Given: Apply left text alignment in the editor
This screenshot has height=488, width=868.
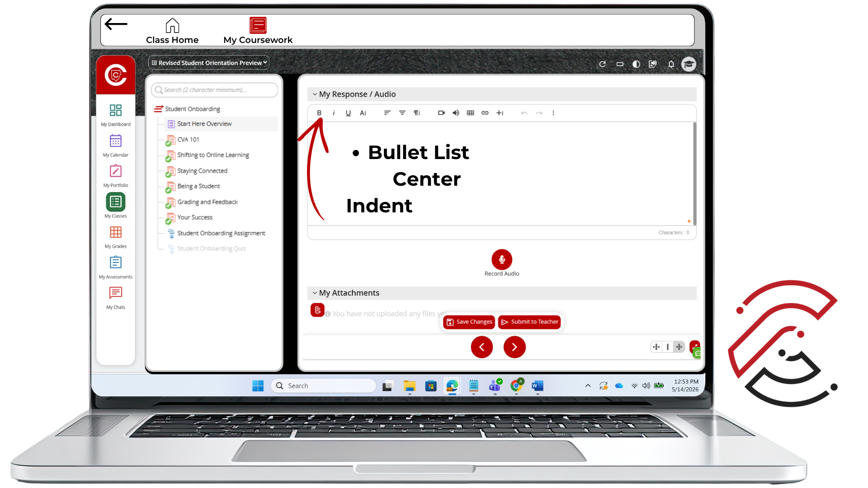Looking at the screenshot, I should [x=387, y=113].
